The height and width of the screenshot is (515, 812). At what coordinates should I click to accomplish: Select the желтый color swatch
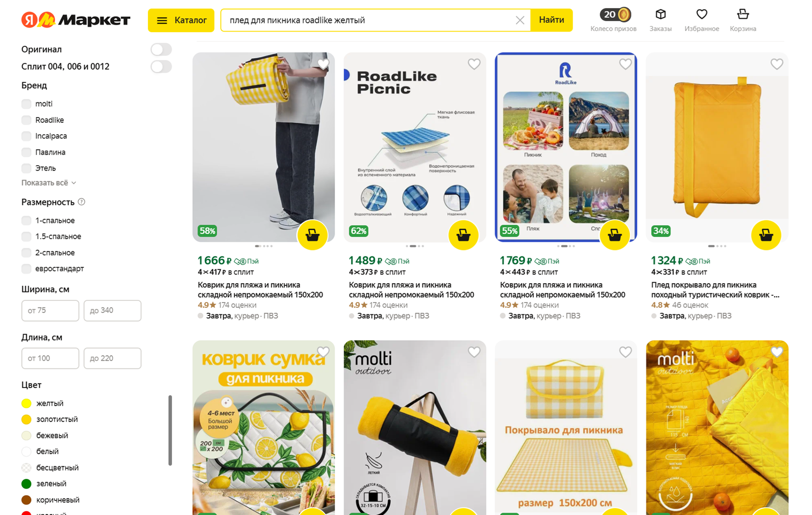(x=26, y=403)
